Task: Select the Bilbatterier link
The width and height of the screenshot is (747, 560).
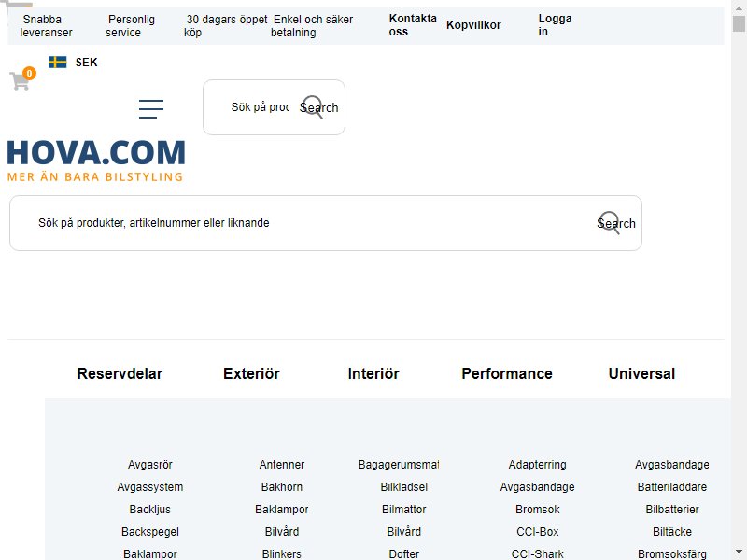Action: click(672, 509)
